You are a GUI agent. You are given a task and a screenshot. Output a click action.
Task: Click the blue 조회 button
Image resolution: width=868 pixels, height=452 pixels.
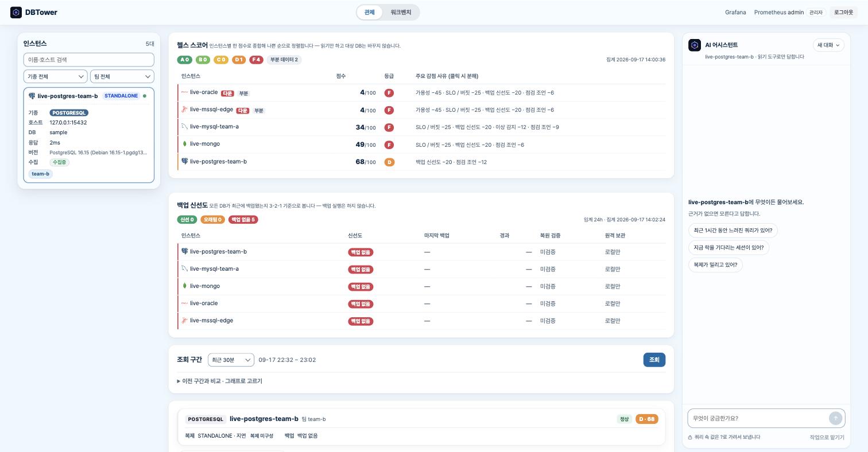(x=654, y=360)
